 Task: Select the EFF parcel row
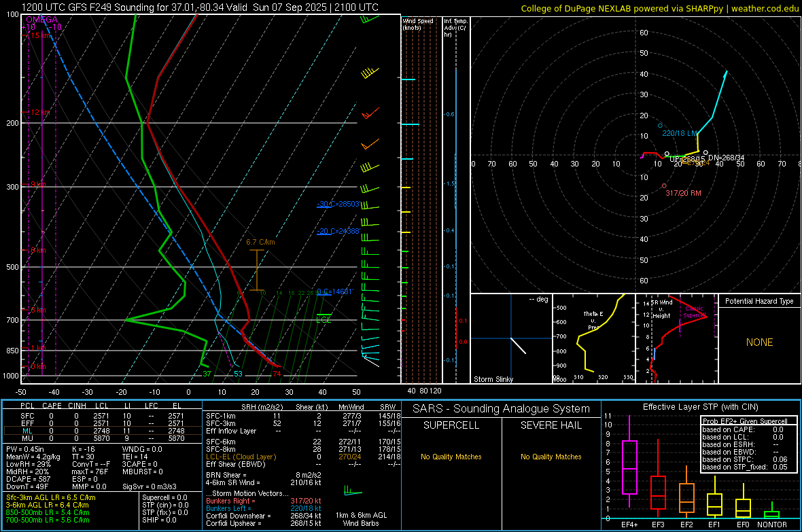click(101, 423)
